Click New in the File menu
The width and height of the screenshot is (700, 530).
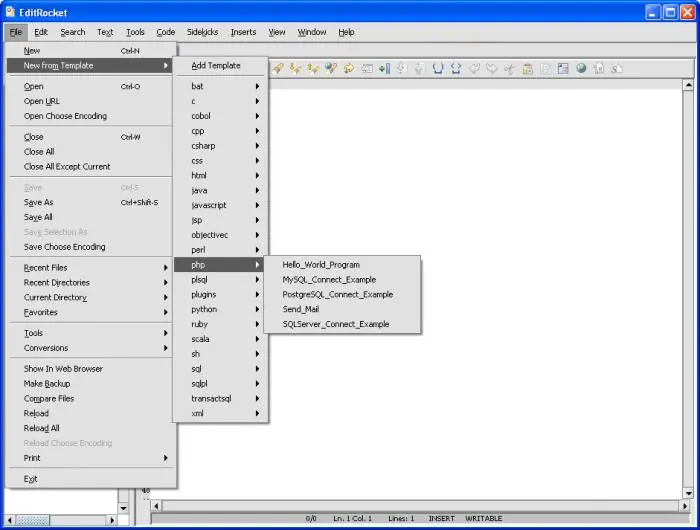[91, 50]
